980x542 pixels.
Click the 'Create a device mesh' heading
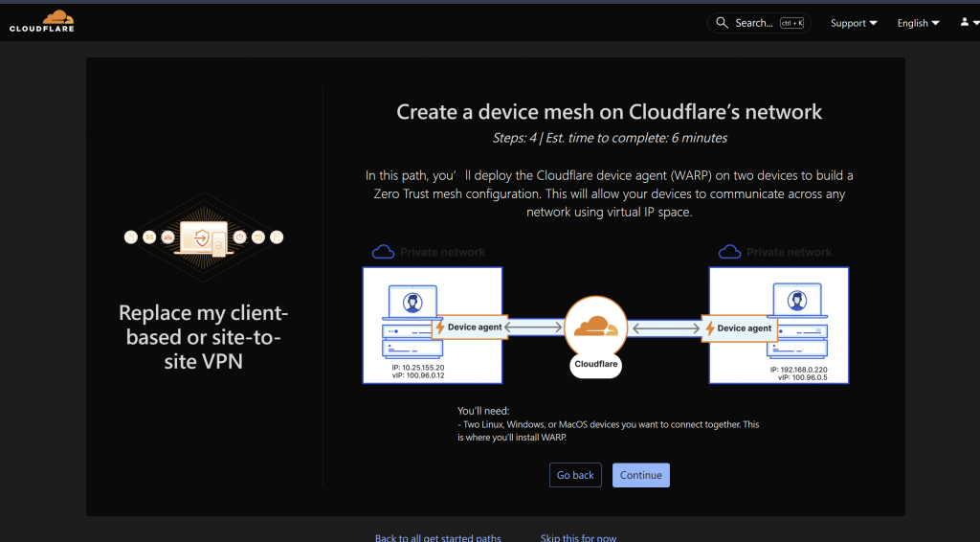(610, 112)
